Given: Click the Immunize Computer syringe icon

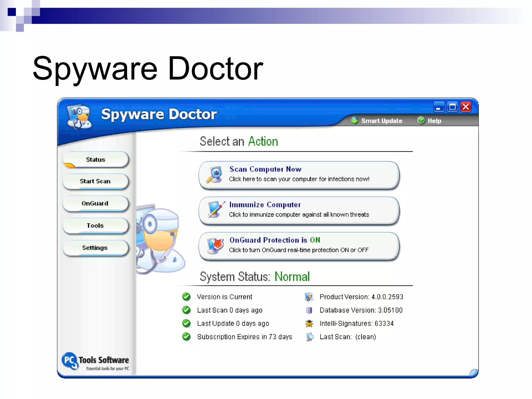Looking at the screenshot, I should (x=216, y=209).
